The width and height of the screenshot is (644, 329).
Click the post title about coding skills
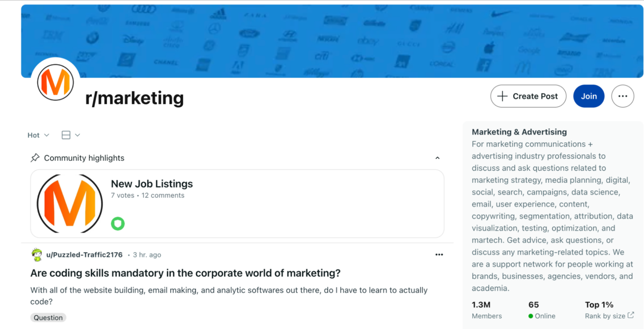pyautogui.click(x=185, y=273)
